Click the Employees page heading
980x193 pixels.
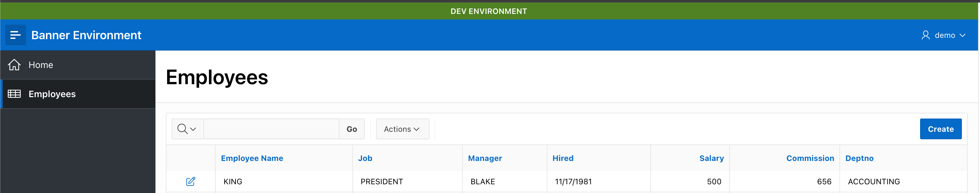pyautogui.click(x=217, y=77)
